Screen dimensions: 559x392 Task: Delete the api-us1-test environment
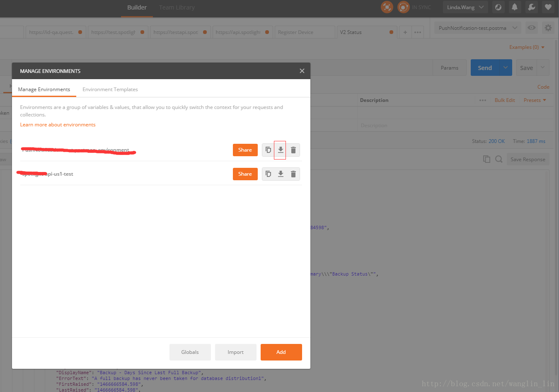(x=293, y=174)
